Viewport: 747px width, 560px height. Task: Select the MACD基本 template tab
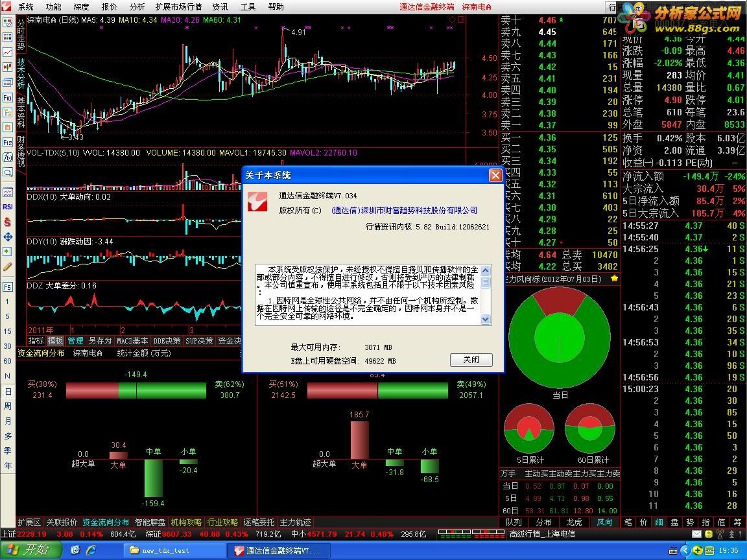(x=132, y=341)
